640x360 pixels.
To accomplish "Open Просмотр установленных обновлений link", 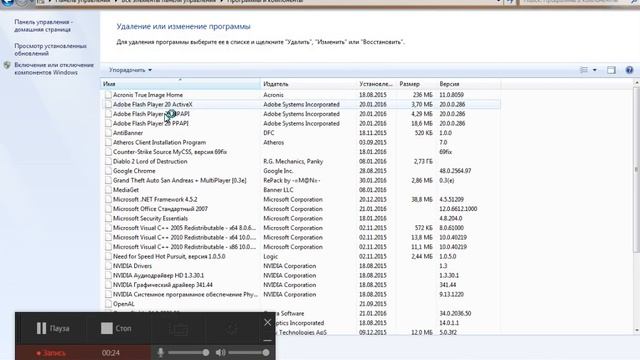I will click(51, 50).
